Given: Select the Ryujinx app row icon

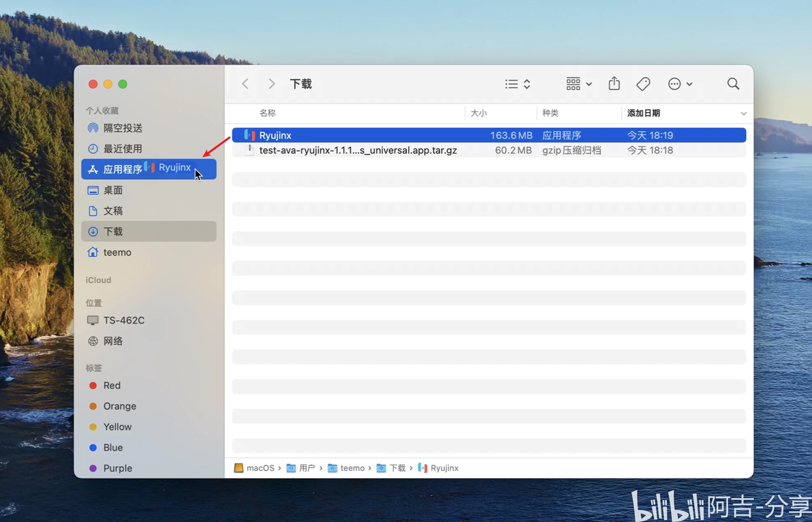Looking at the screenshot, I should [x=249, y=135].
